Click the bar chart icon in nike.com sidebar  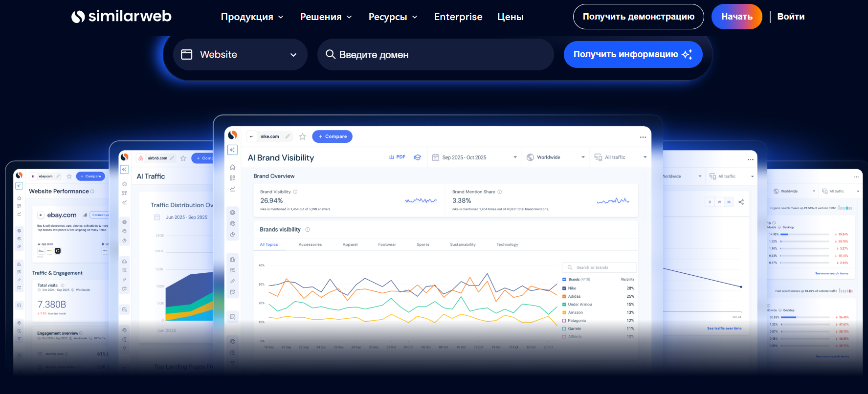click(233, 259)
